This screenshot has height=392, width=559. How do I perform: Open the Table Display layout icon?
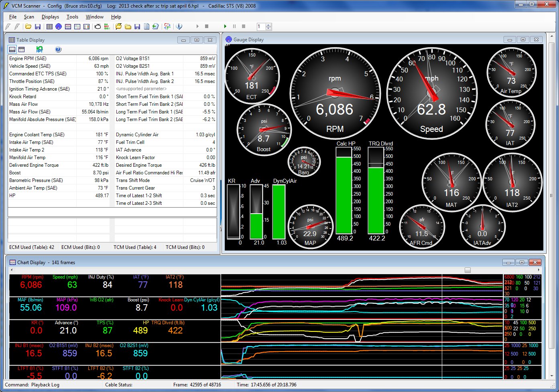click(12, 49)
